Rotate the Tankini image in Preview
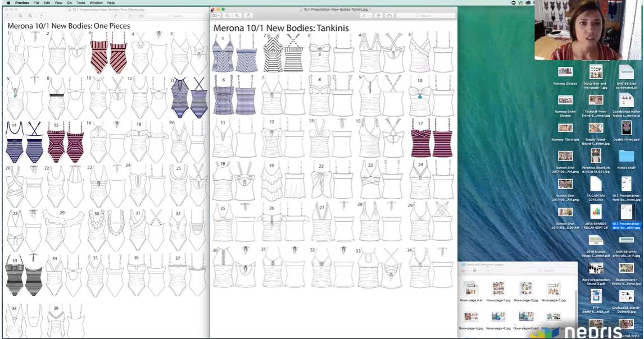This screenshot has height=339, width=644. (x=378, y=16)
